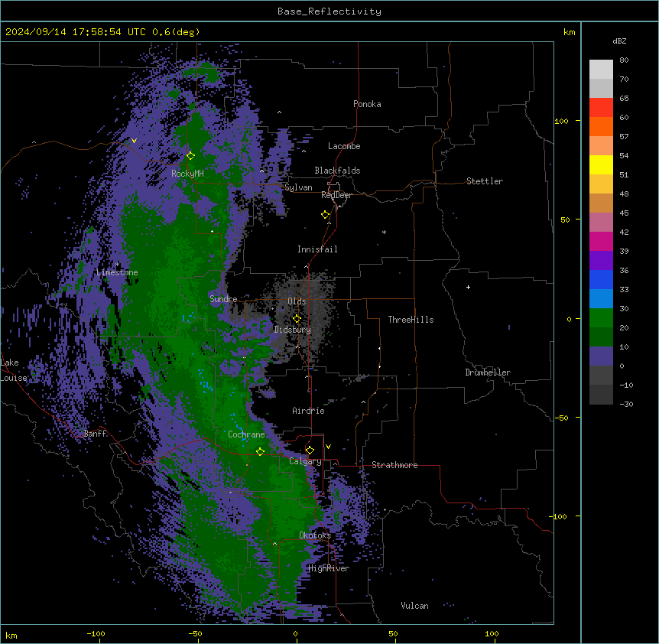659x644 pixels.
Task: Click the Sundre label
Action: 223,299
